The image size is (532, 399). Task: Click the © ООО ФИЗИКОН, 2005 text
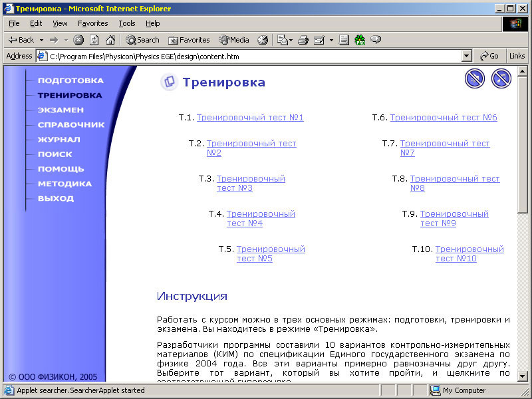point(53,377)
